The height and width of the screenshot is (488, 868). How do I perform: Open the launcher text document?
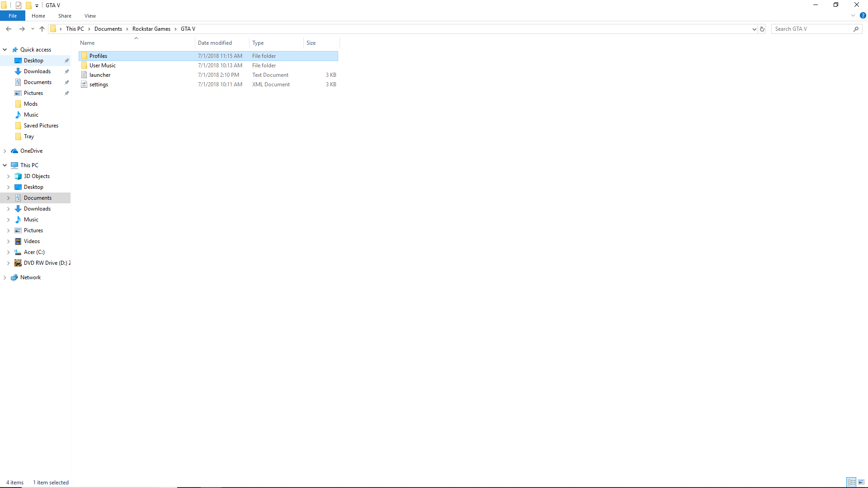100,75
